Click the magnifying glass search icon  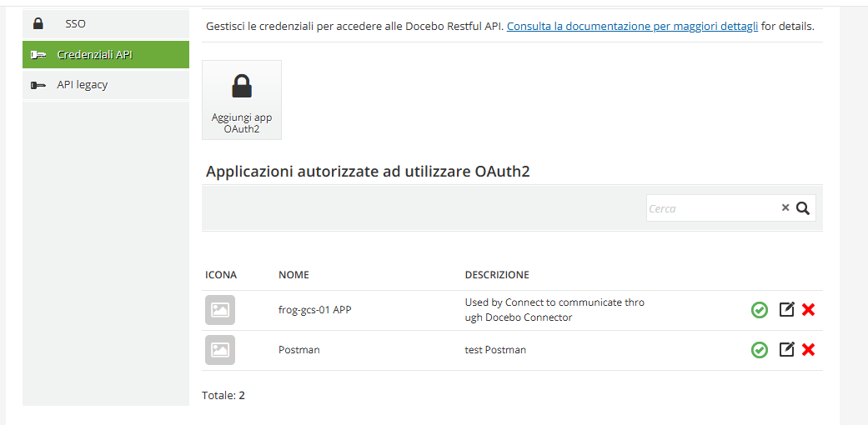[x=803, y=208]
